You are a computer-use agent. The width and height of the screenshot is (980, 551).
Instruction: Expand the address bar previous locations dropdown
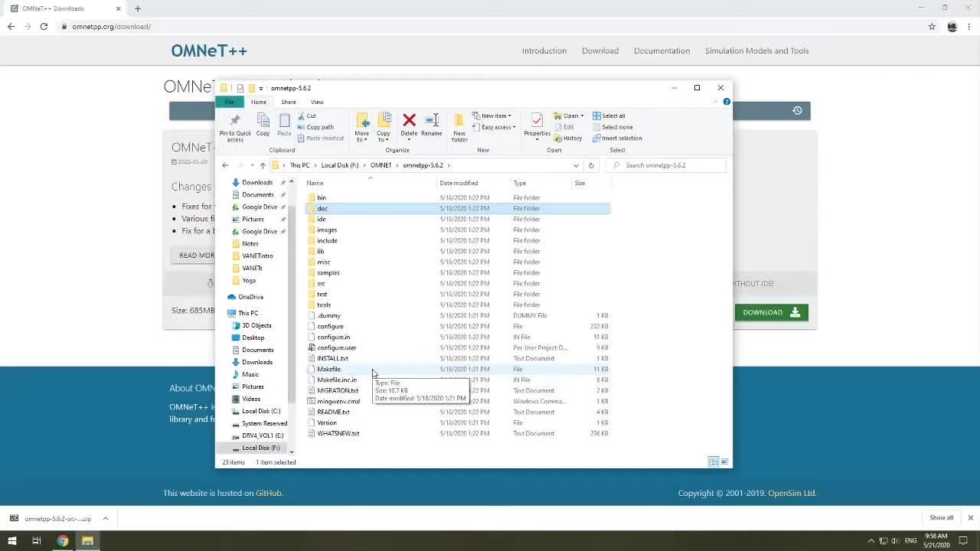click(576, 165)
